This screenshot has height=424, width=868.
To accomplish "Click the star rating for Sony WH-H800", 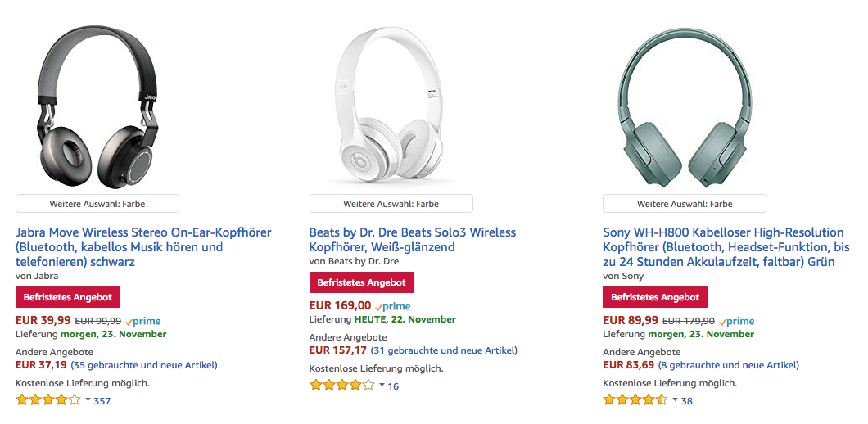I will coord(635,400).
